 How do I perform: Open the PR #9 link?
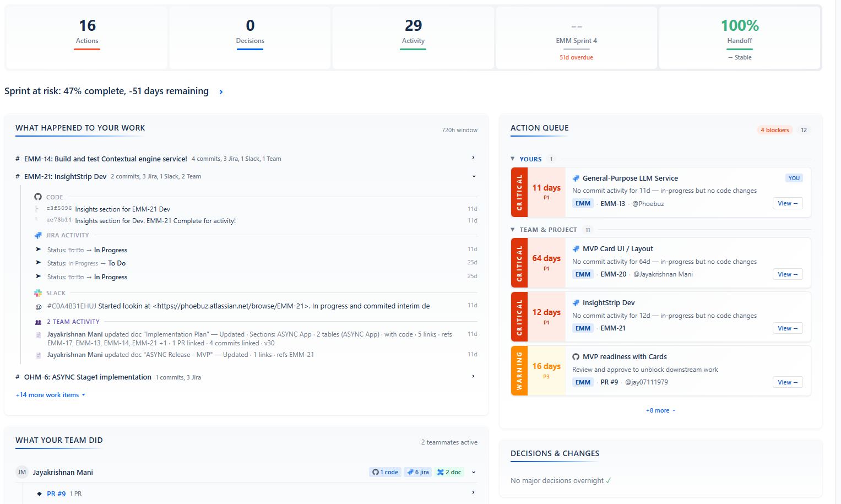pyautogui.click(x=56, y=493)
